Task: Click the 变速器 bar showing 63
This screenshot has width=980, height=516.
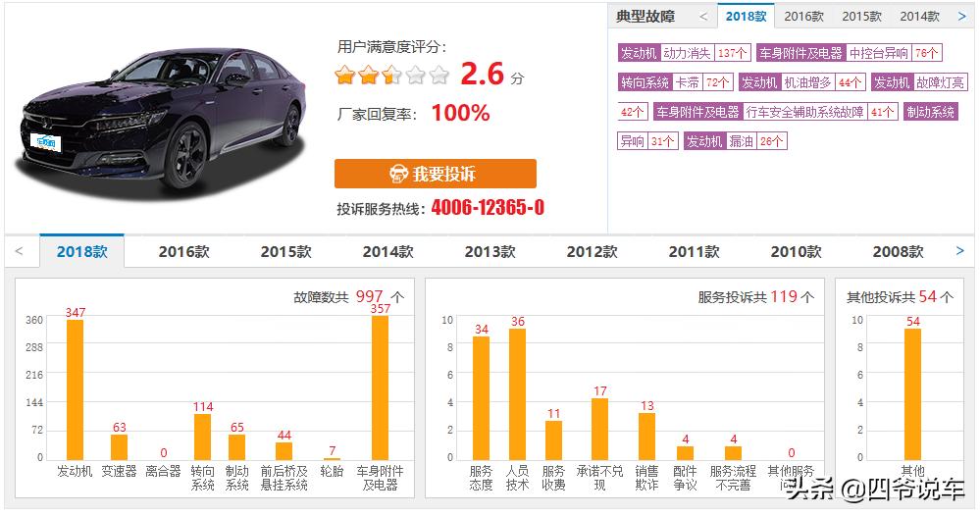Action: coord(120,447)
